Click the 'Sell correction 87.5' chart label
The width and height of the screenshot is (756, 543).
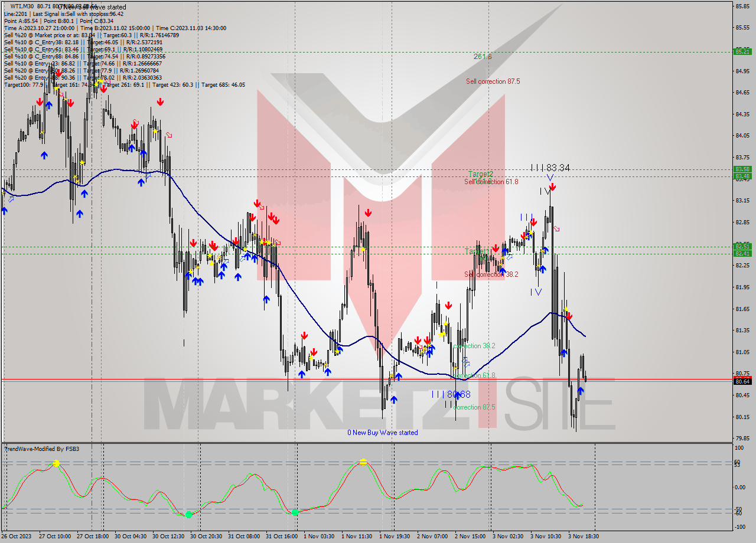[x=493, y=81]
